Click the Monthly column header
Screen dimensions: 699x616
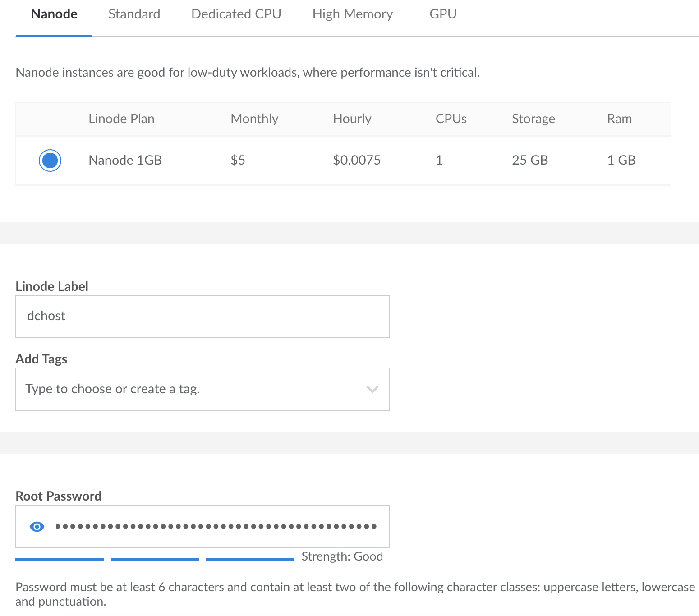[254, 119]
